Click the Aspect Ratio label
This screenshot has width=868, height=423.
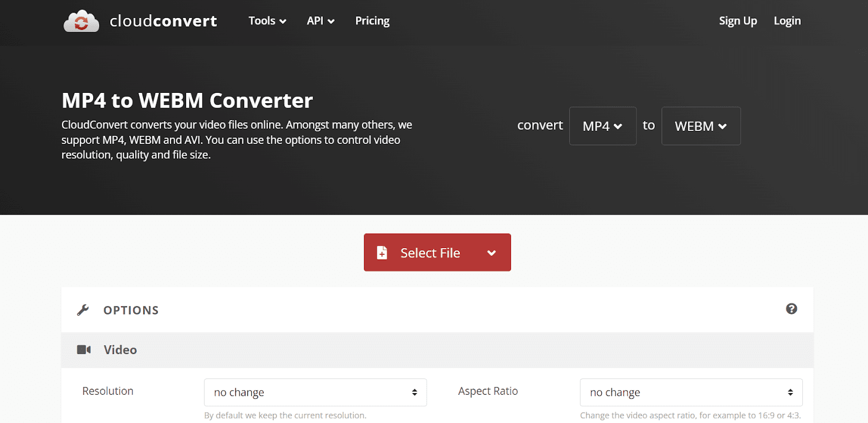coord(488,391)
